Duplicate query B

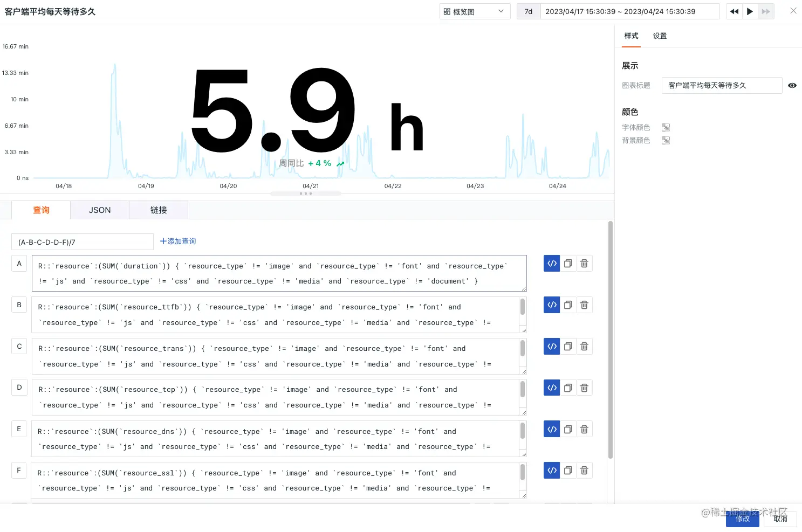tap(568, 305)
